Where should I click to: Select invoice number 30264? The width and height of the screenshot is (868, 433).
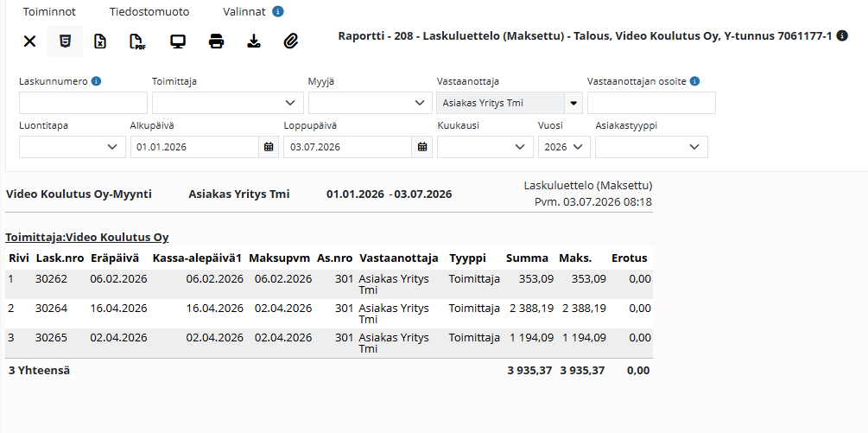[x=51, y=308]
